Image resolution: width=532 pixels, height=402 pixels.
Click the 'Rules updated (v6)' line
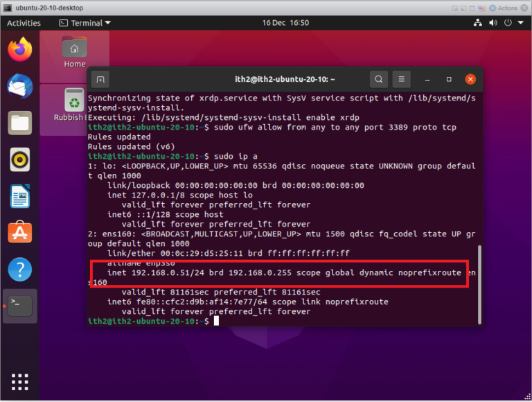pos(132,147)
